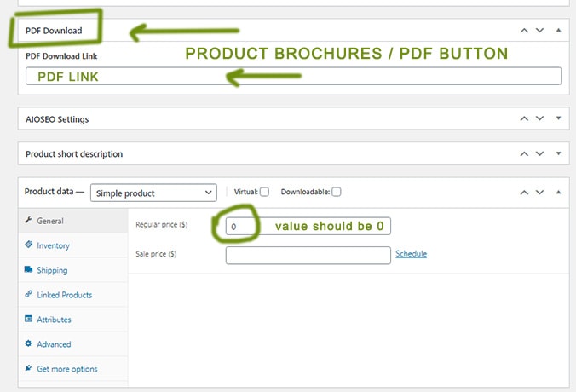The image size is (576, 392).
Task: Focus the Sale price field
Action: pos(308,255)
